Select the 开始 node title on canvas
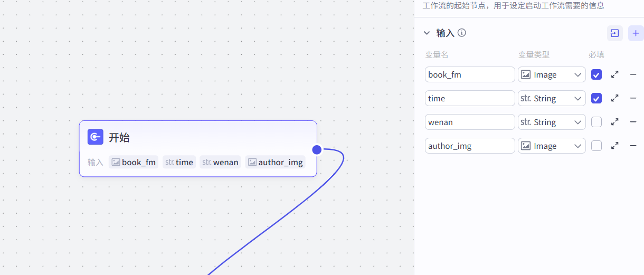 pos(119,138)
